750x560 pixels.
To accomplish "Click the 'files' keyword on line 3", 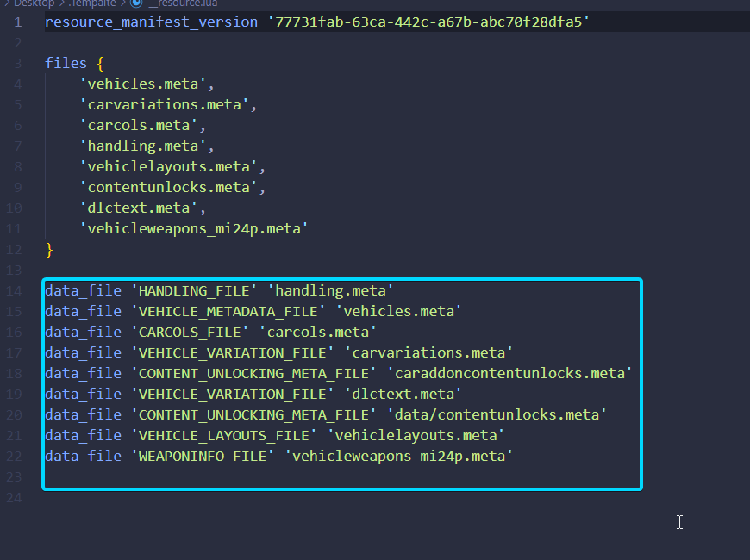I will pyautogui.click(x=66, y=63).
